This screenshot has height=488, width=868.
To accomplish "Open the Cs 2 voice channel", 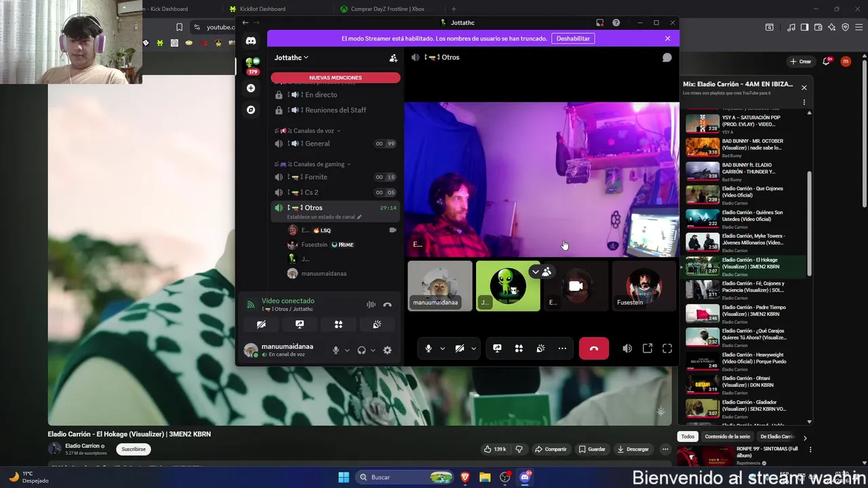I will (336, 192).
